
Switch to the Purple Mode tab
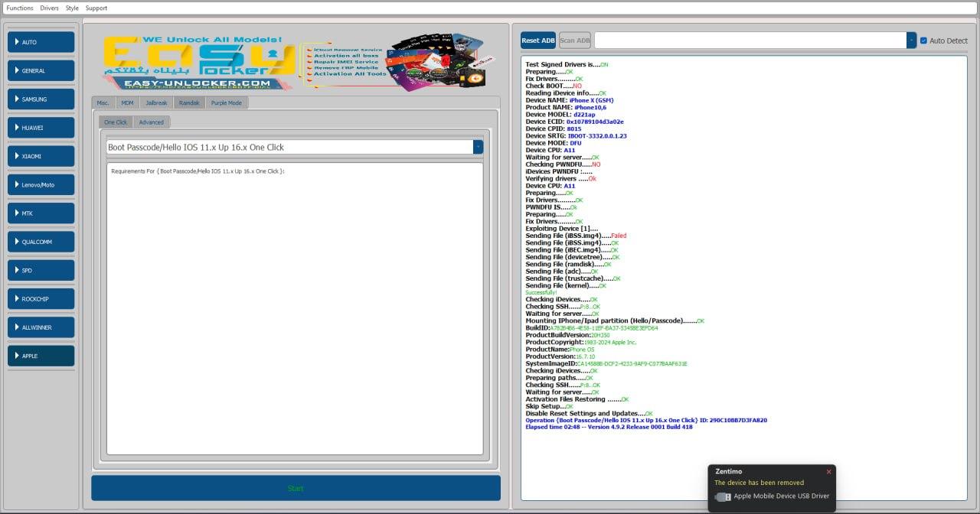pos(227,102)
